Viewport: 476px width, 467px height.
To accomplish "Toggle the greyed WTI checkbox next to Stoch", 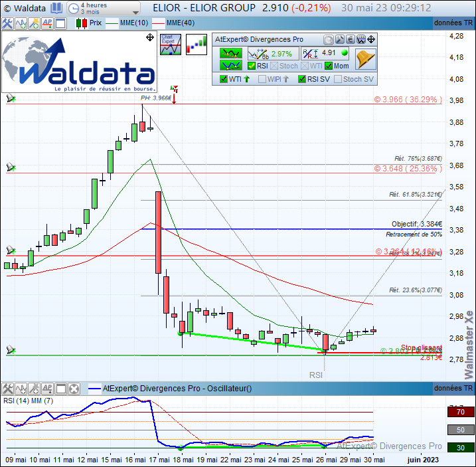I will 305,66.
